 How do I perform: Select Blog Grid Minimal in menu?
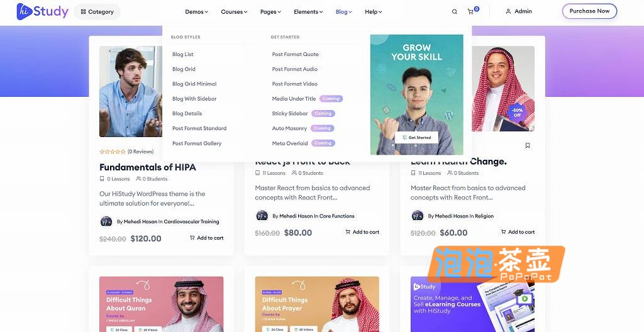point(194,84)
